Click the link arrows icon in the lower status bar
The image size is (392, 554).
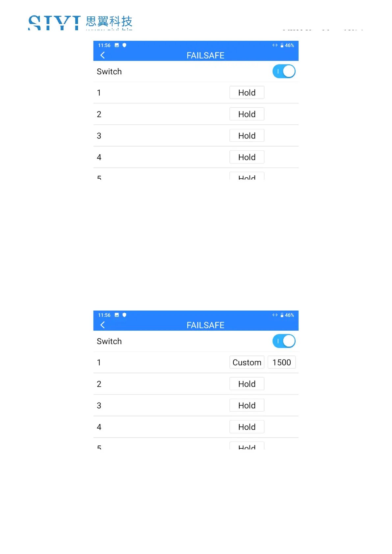point(275,315)
